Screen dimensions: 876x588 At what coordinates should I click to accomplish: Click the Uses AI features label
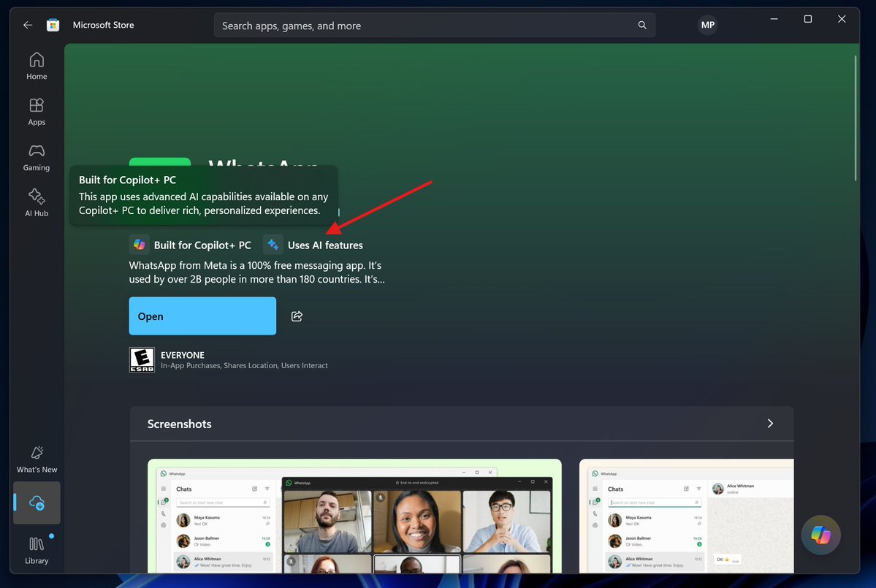[325, 245]
